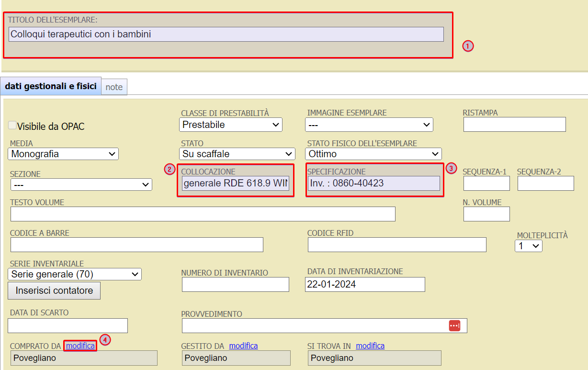Viewport: 588px width, 370px height.
Task: Open the Classe di prestabilità dropdown
Action: point(231,125)
